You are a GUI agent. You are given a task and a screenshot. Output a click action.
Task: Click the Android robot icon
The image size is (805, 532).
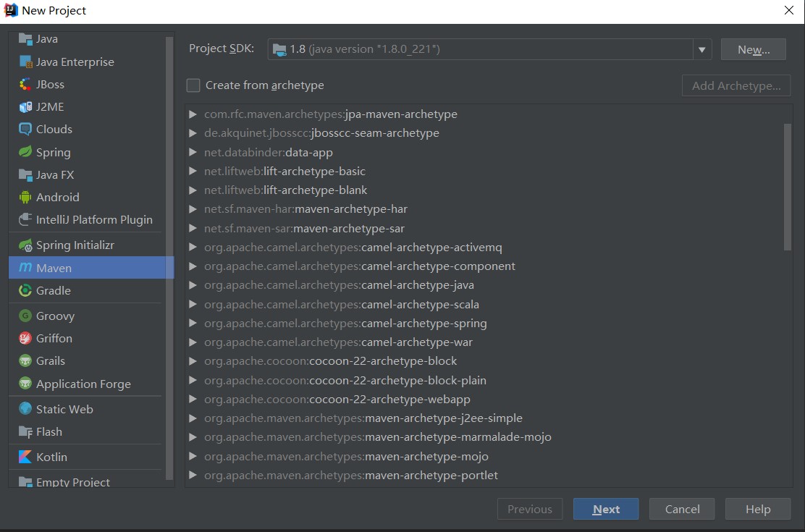click(25, 197)
